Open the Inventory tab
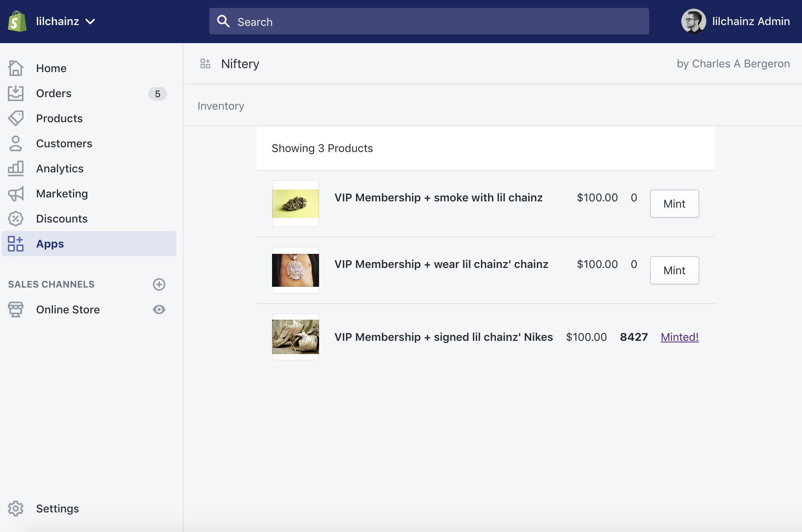Screen dimensions: 802x532 coord(221,106)
